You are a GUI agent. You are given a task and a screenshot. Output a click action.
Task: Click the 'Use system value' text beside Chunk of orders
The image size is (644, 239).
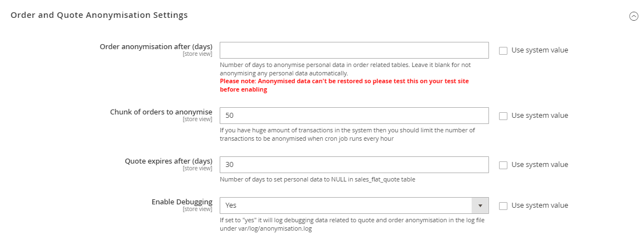click(539, 116)
